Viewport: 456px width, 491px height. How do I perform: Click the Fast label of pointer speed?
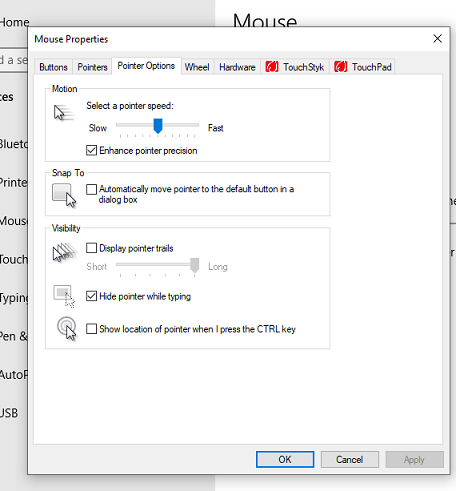point(215,128)
